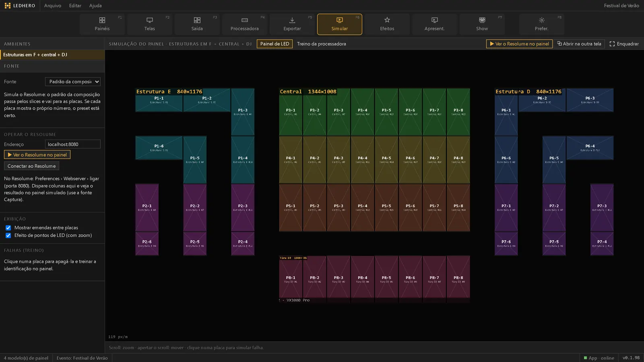Click version label v0.1.98

point(631,358)
